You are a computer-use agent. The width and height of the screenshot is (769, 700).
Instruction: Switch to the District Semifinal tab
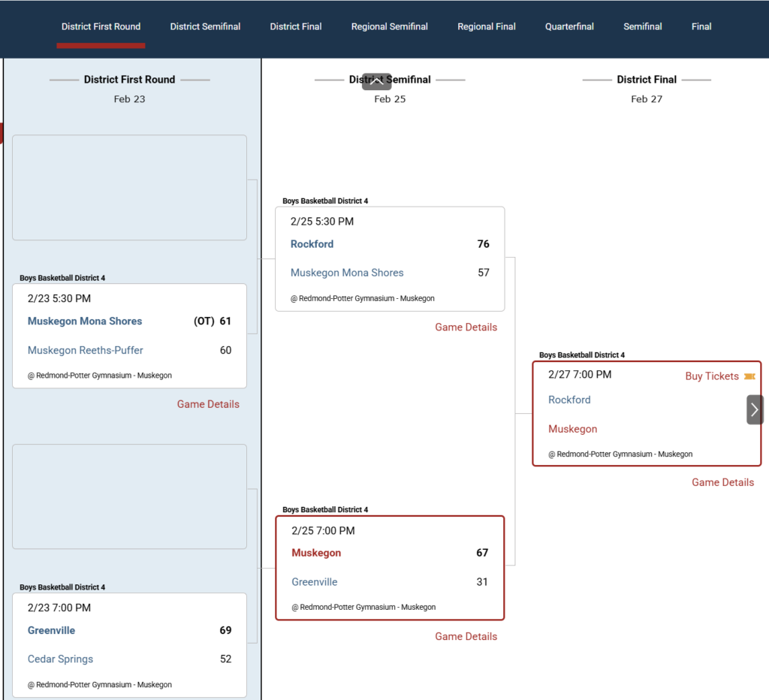(x=205, y=26)
